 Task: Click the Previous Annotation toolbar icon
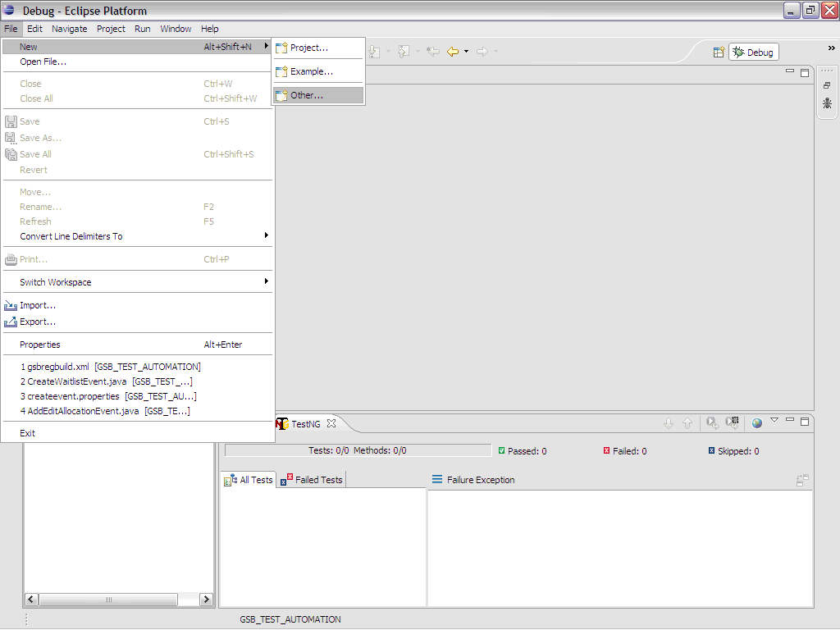click(x=404, y=52)
